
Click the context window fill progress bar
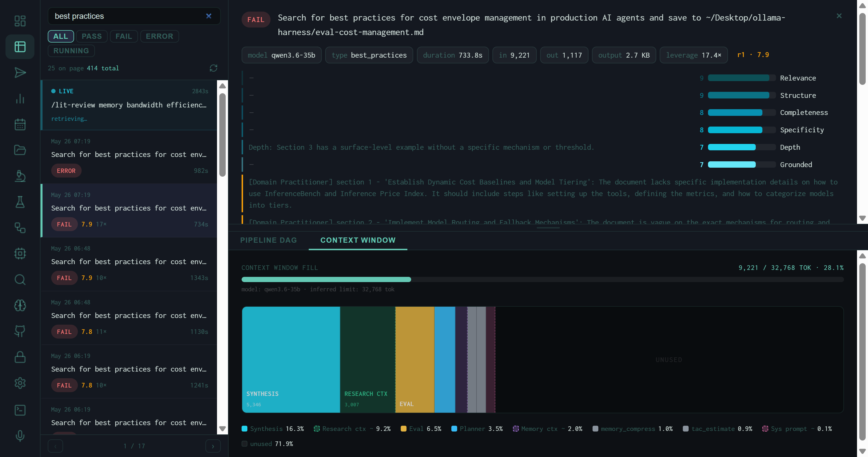point(542,279)
